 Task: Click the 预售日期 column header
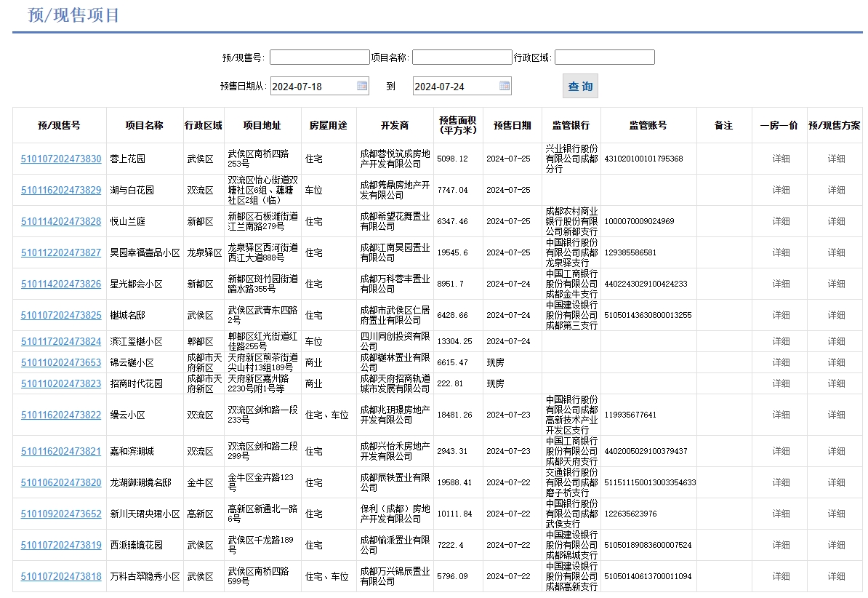512,126
